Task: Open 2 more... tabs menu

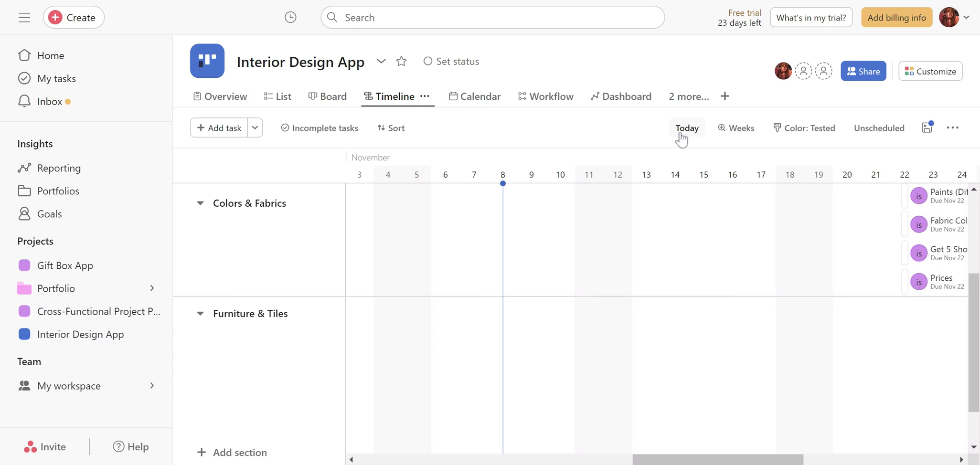Action: [x=689, y=96]
